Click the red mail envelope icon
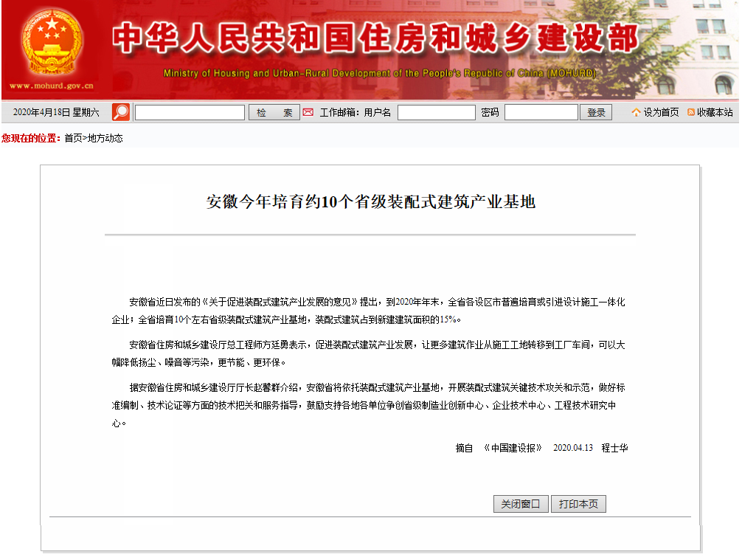The width and height of the screenshot is (742, 560). click(x=308, y=112)
